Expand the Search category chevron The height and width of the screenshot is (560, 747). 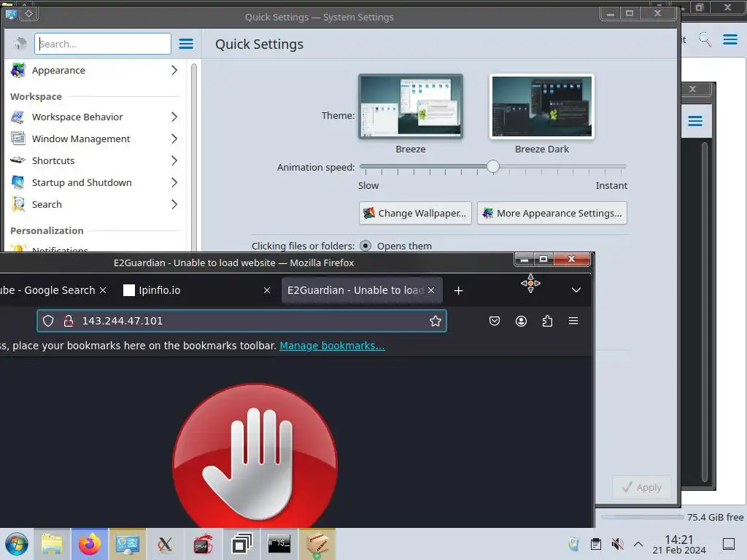click(x=174, y=204)
